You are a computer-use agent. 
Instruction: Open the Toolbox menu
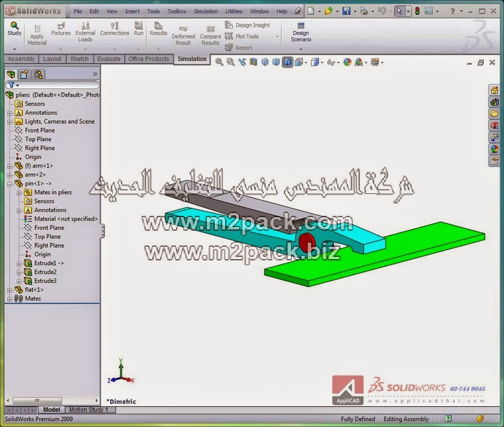[177, 11]
